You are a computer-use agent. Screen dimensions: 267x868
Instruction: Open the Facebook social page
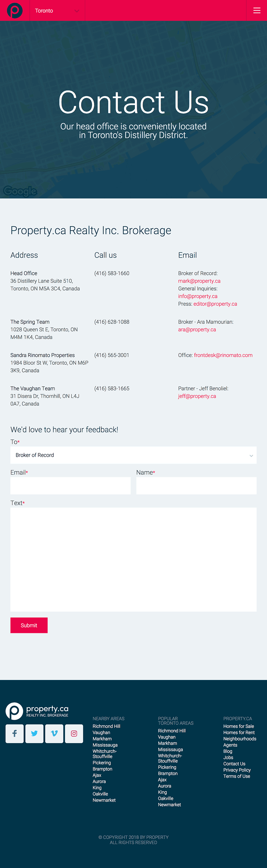coord(15,734)
